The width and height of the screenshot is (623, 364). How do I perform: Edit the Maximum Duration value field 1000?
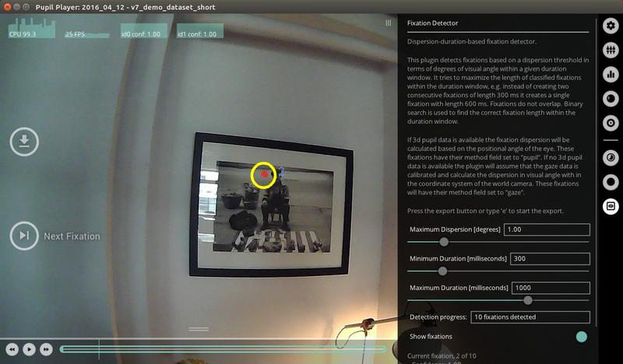click(551, 288)
